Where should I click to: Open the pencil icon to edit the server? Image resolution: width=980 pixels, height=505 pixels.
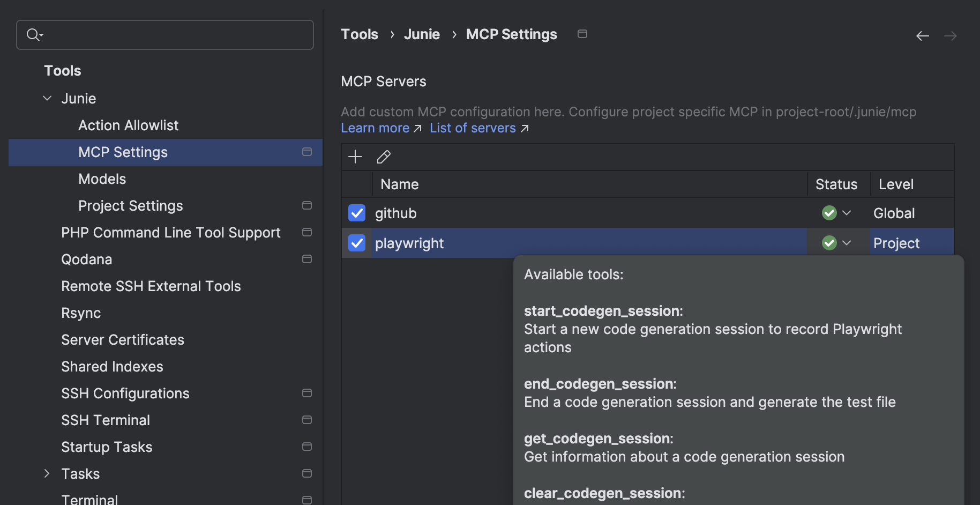tap(384, 157)
